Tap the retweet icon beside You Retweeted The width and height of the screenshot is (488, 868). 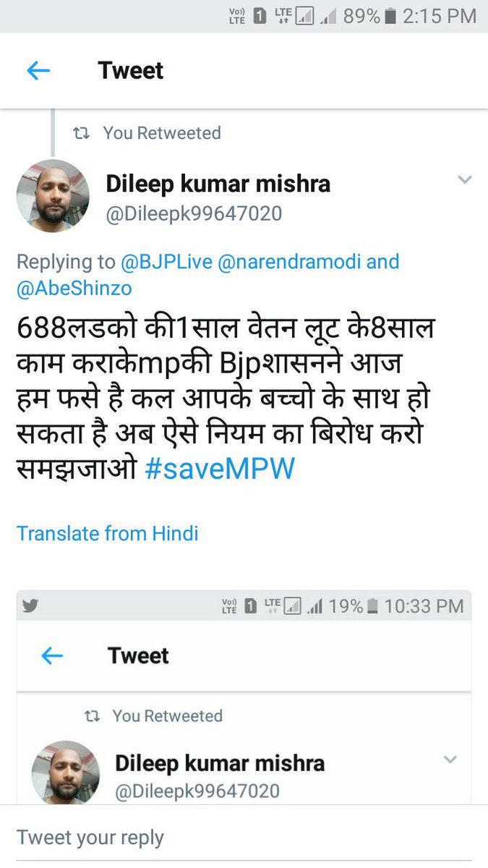click(x=82, y=133)
